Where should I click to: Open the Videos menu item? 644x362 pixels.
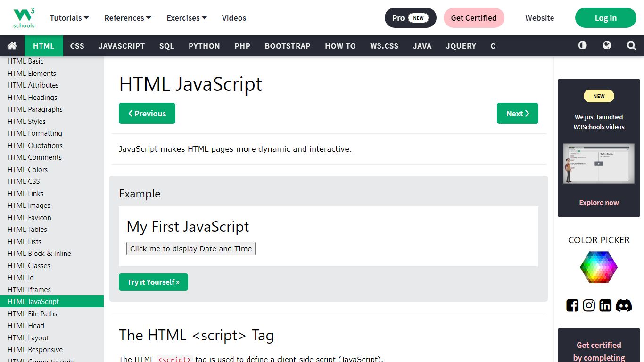tap(234, 18)
